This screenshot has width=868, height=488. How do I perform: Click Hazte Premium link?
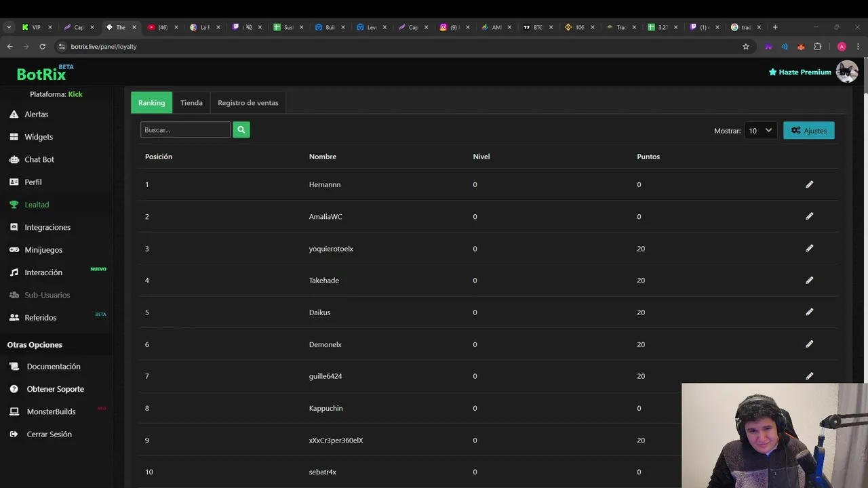[x=800, y=72]
